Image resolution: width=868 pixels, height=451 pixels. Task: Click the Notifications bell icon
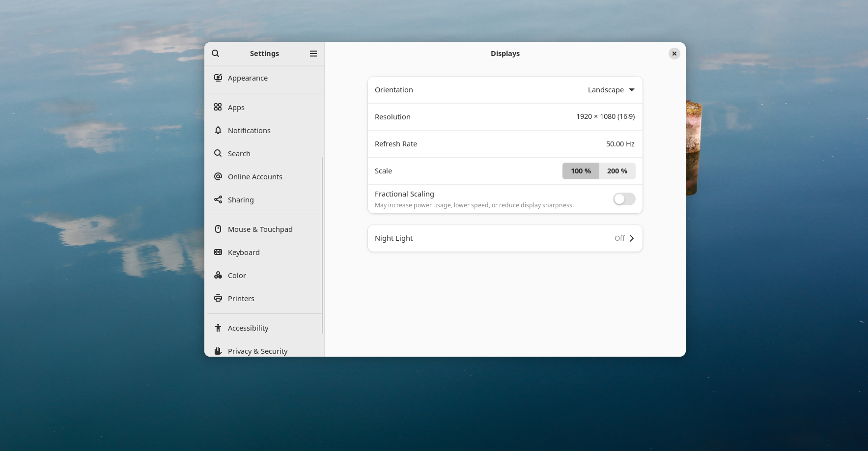(x=218, y=130)
